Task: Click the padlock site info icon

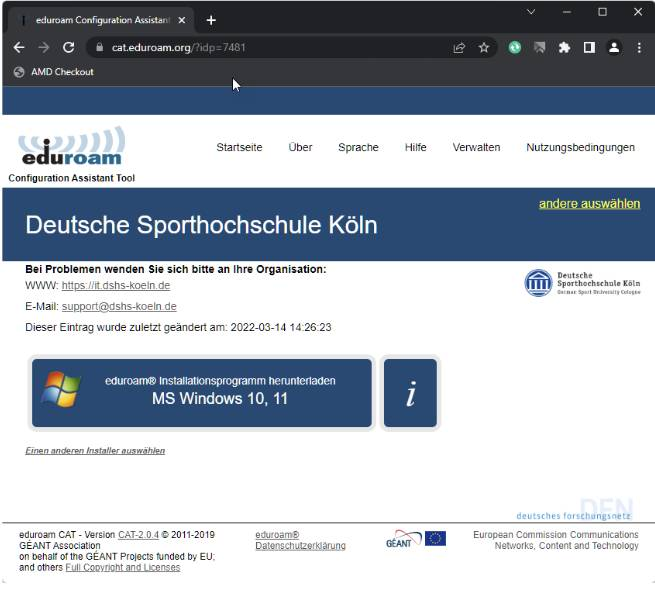Action: tap(99, 47)
